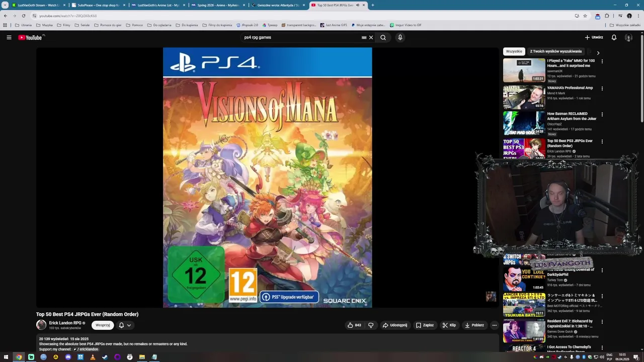The width and height of the screenshot is (644, 362).
Task: Open the 'Do oglądania' bookmarks folder
Action: click(x=159, y=25)
